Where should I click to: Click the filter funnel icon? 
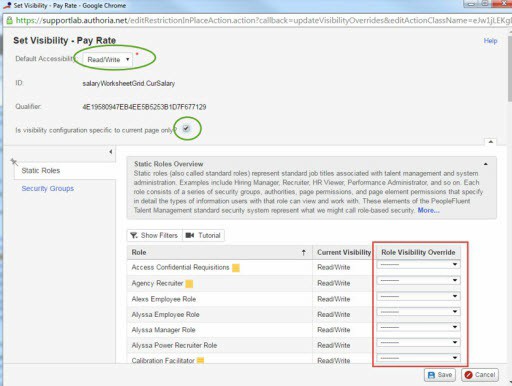(x=134, y=235)
